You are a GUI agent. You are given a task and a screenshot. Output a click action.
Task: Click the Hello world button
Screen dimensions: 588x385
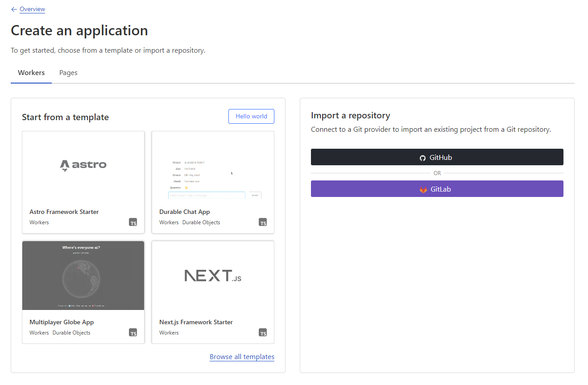coord(251,116)
